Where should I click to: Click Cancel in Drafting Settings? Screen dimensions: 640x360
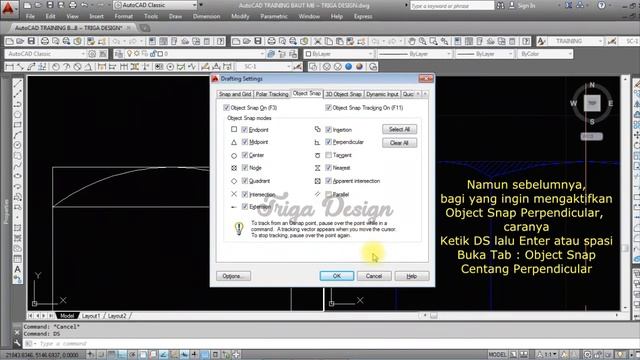tap(374, 276)
